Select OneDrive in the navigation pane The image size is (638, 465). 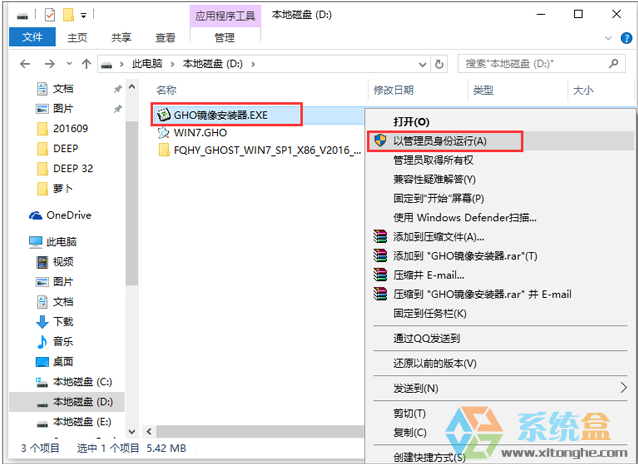[x=69, y=215]
